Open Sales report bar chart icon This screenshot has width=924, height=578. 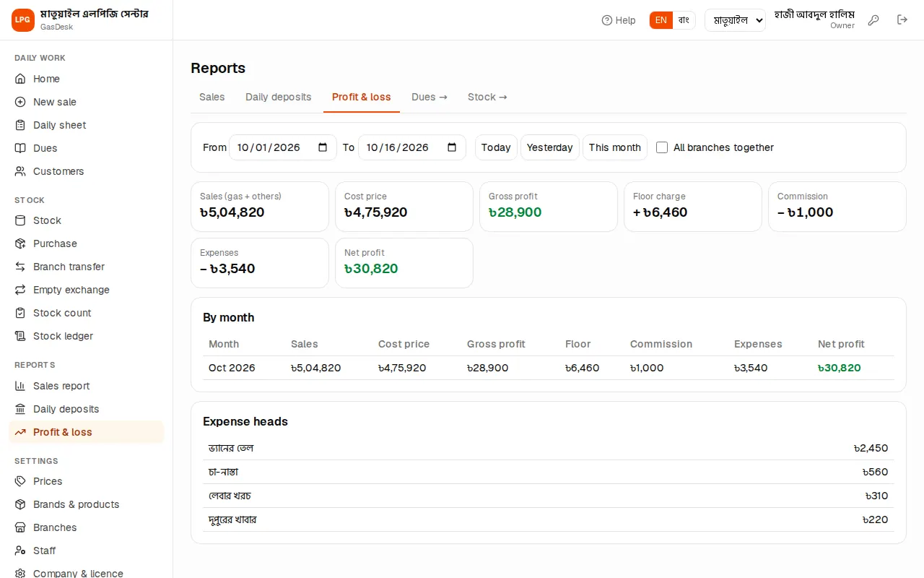tap(20, 386)
